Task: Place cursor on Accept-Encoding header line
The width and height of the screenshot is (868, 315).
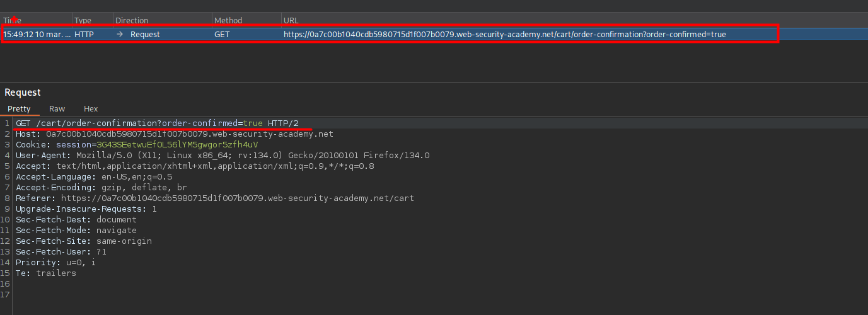Action: [x=101, y=188]
